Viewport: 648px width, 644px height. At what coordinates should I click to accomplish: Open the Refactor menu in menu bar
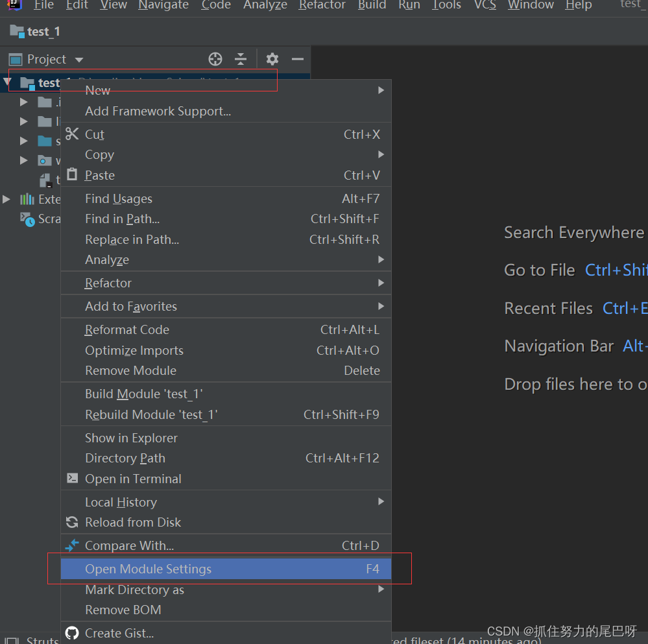point(322,5)
